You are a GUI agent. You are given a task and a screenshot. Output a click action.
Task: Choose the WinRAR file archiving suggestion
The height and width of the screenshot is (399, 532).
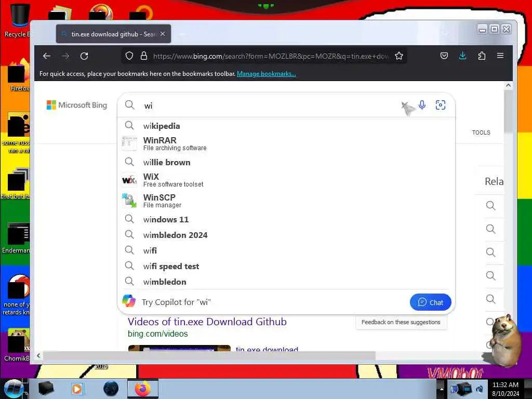pyautogui.click(x=286, y=143)
